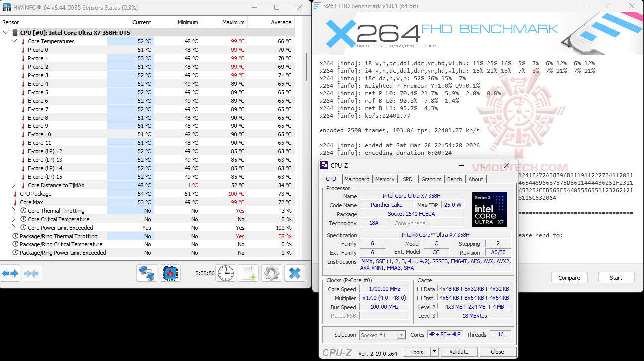Switch to the Mainboard tab
Image resolution: width=644 pixels, height=361 pixels.
tap(357, 179)
